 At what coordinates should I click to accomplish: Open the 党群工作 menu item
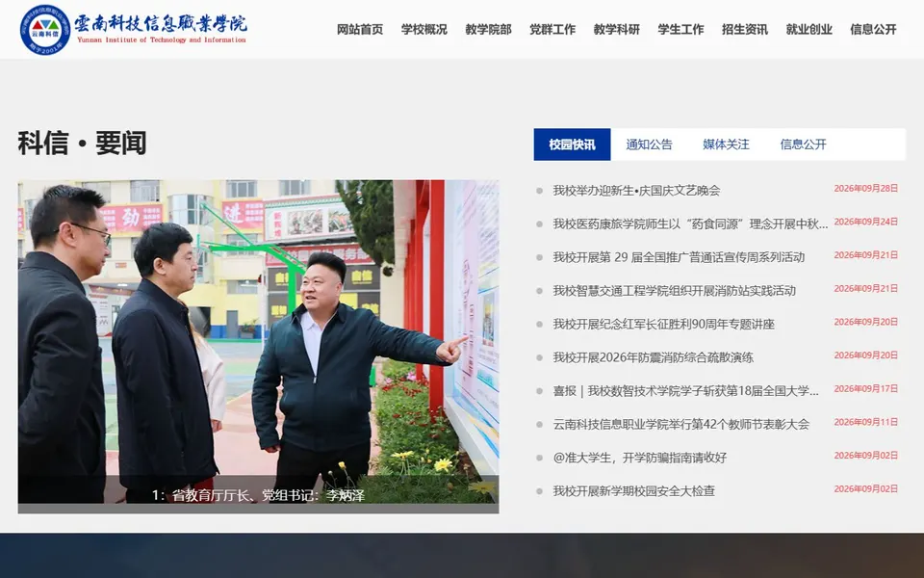click(552, 30)
